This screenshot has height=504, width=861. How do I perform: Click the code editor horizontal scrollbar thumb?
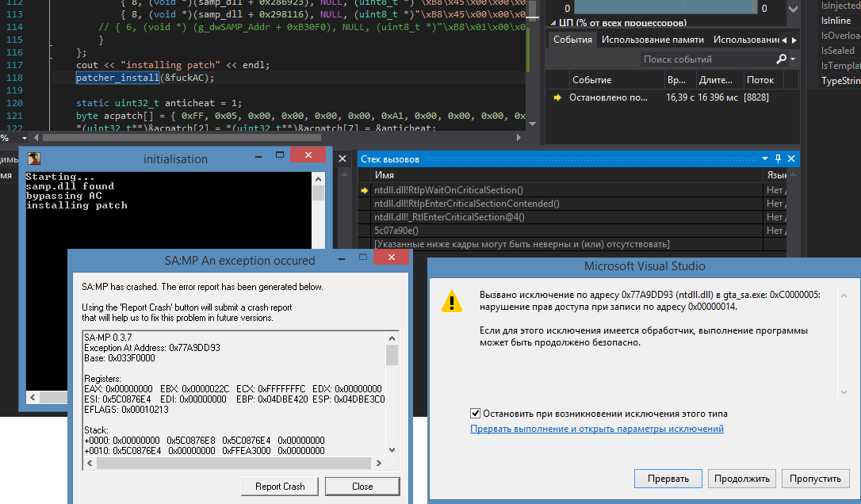183,138
